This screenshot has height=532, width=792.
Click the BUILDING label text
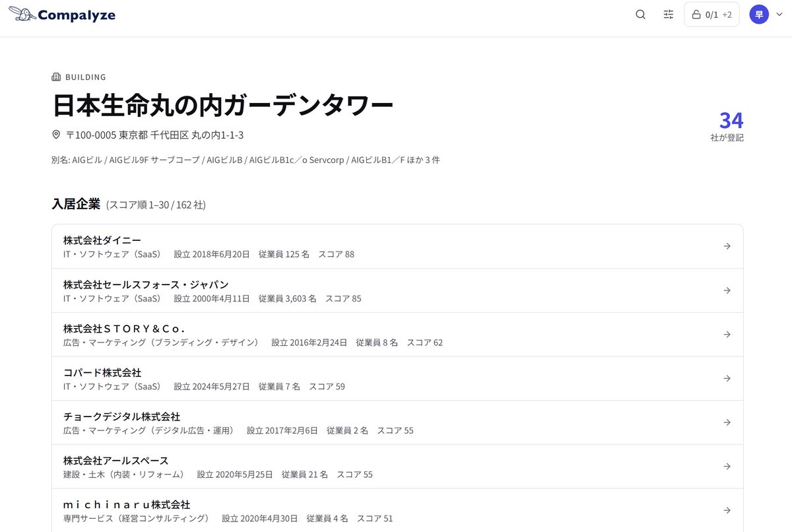point(86,77)
